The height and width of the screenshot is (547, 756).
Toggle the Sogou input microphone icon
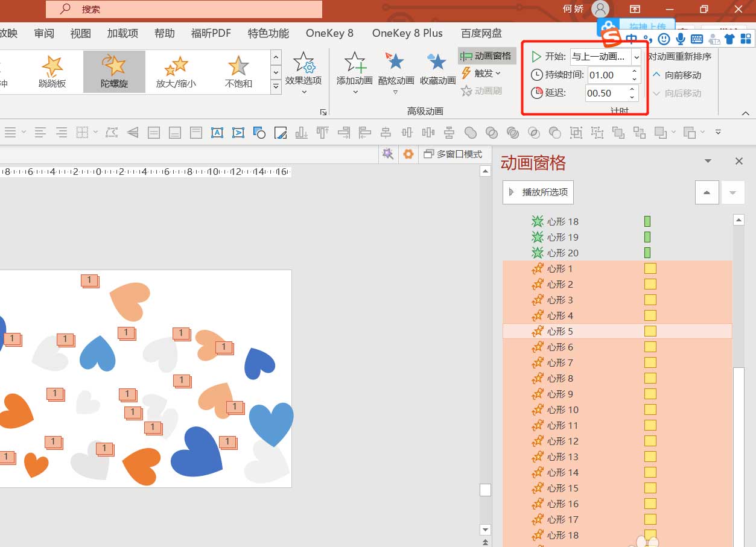click(x=681, y=39)
